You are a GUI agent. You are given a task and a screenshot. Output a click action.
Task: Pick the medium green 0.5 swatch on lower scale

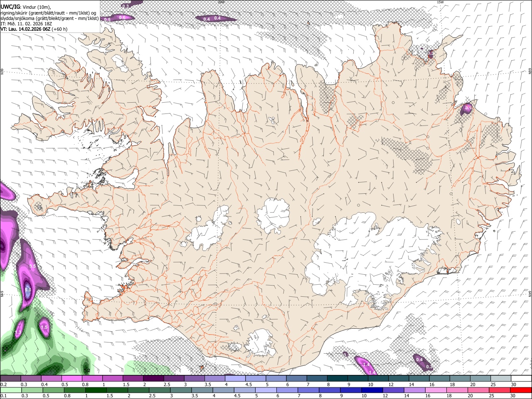pos(53,390)
